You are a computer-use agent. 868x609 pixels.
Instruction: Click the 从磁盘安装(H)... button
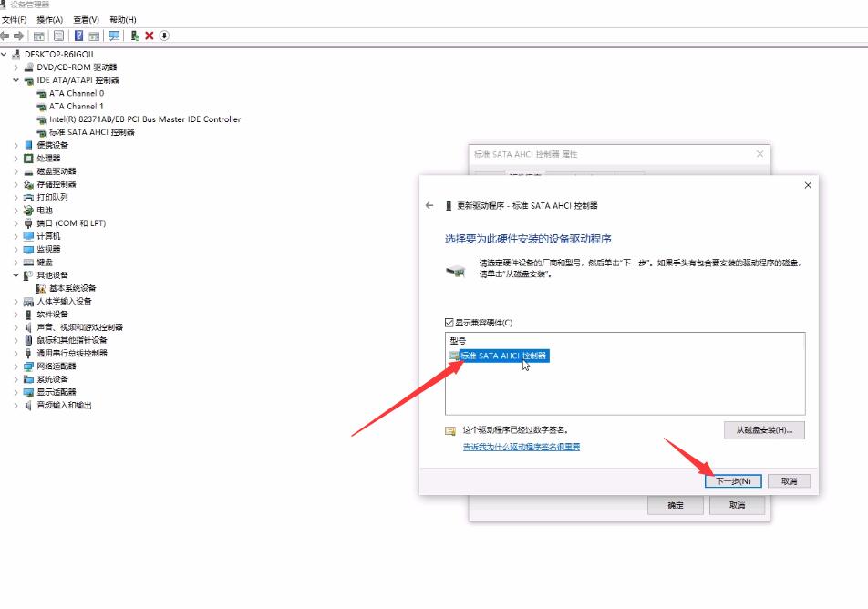[764, 430]
